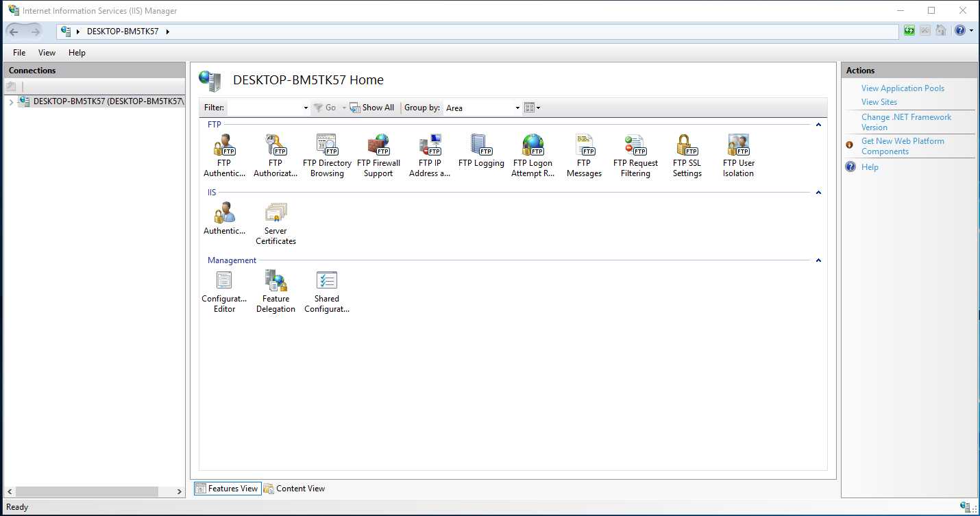This screenshot has height=516, width=980.
Task: Click the green Refresh page icon
Action: tap(909, 31)
